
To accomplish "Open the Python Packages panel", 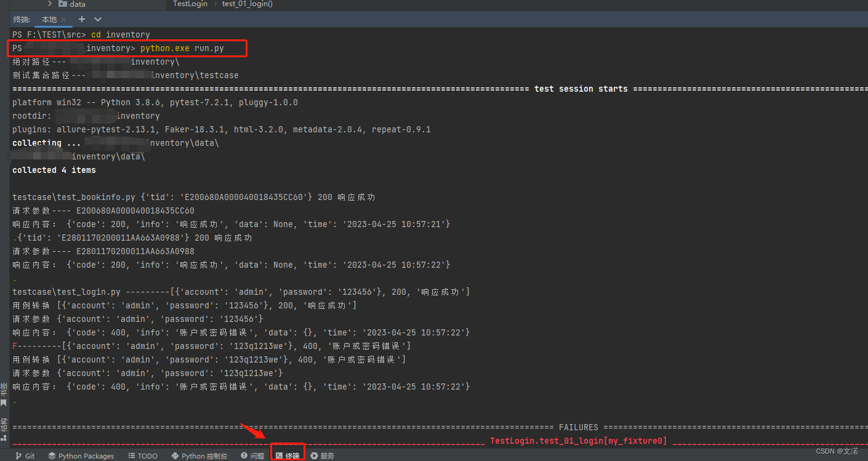I will 81,455.
